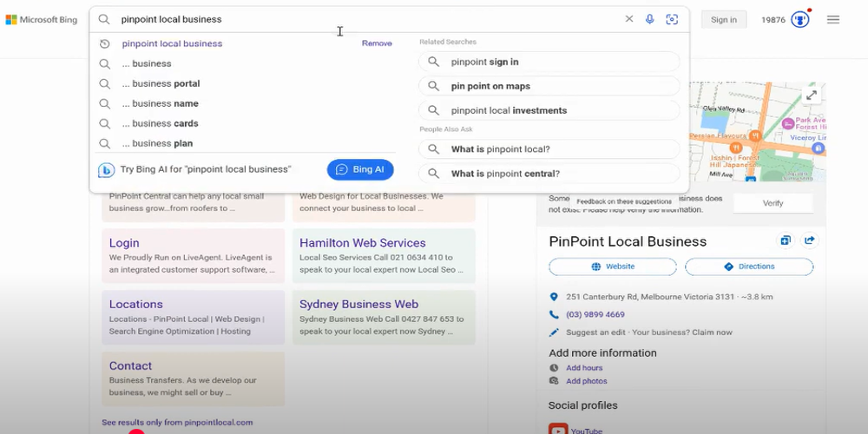The height and width of the screenshot is (434, 868).
Task: Get Directions to PinPoint Local Business
Action: tap(749, 266)
